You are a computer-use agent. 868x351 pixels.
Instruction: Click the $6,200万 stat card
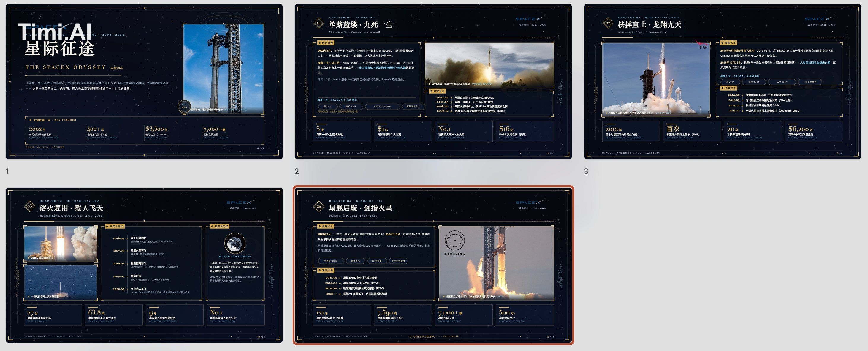click(814, 131)
